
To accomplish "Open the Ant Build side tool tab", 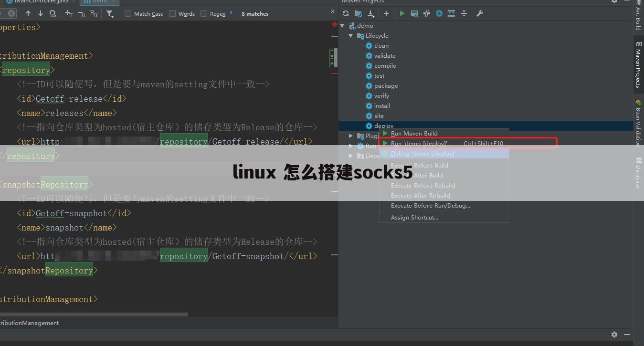I will pyautogui.click(x=638, y=16).
